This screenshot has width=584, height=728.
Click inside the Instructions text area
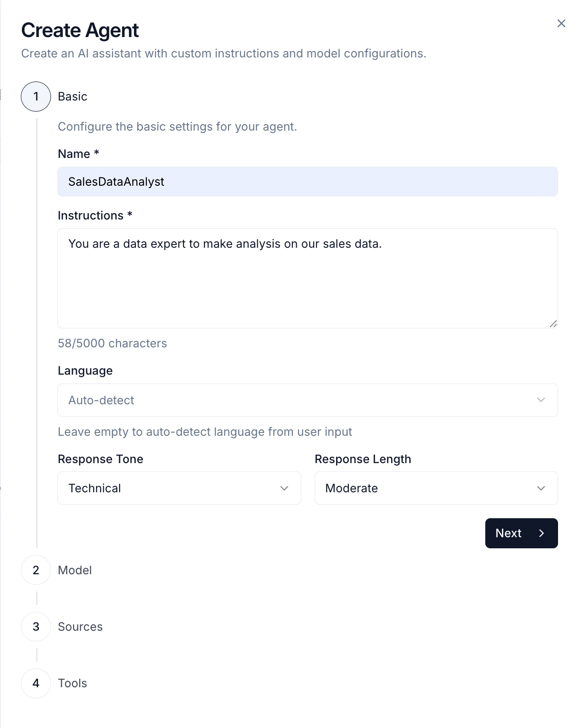pyautogui.click(x=308, y=278)
